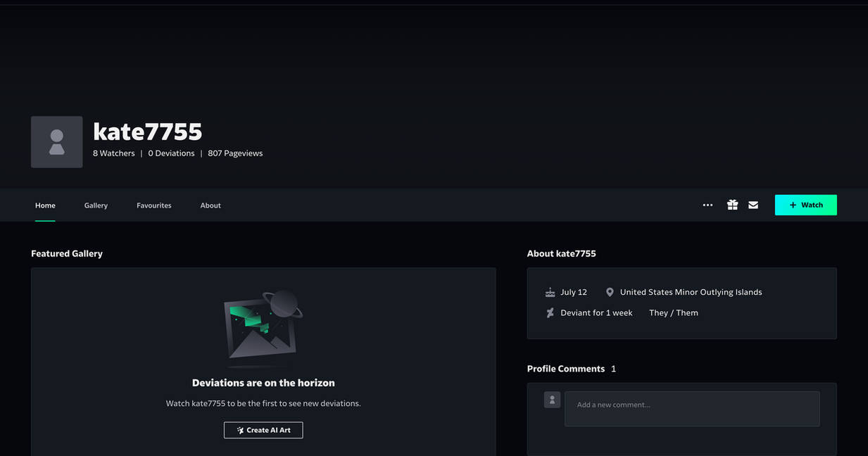This screenshot has width=868, height=456.
Task: Open the Gallery tab
Action: [96, 205]
